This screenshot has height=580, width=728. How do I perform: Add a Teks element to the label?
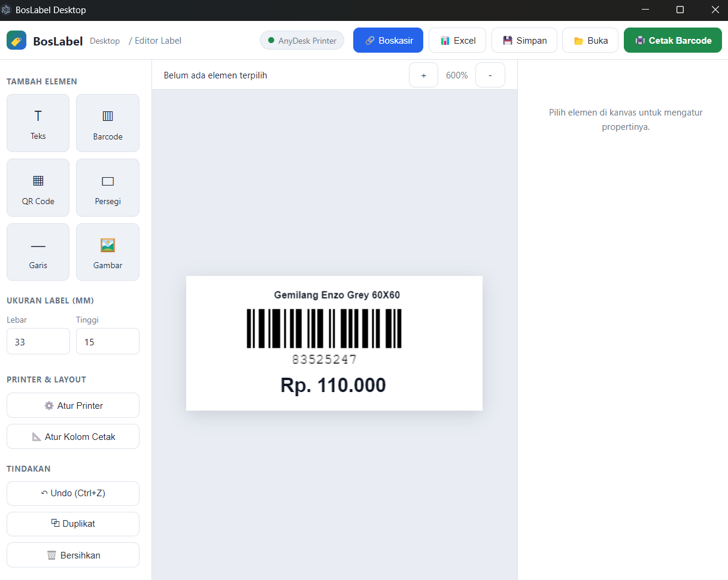38,123
